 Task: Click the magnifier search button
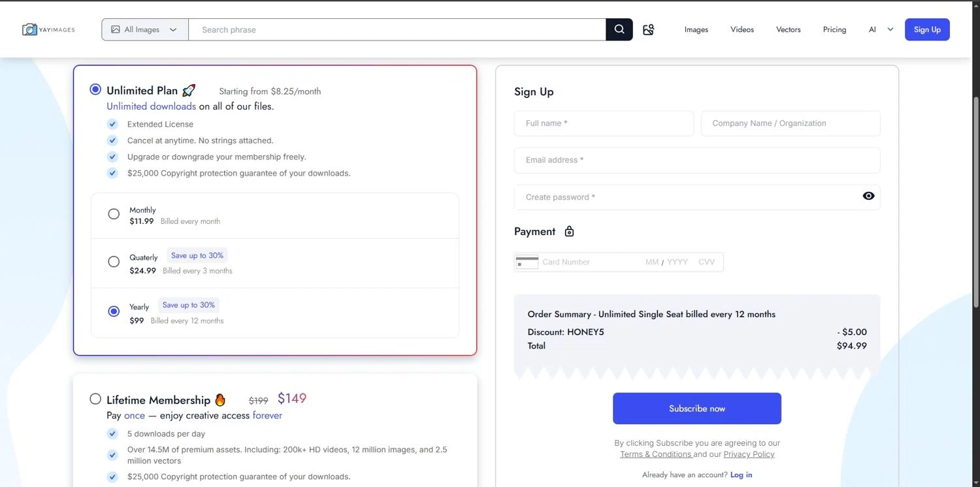point(619,29)
